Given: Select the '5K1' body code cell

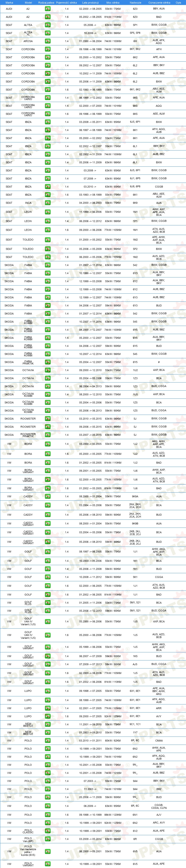Looking at the screenshot, I should pos(135,577).
